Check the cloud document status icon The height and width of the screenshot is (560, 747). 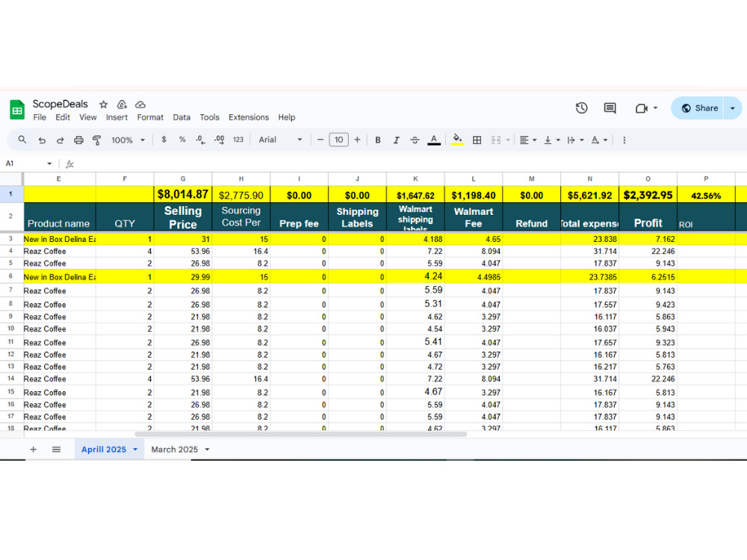[x=140, y=105]
